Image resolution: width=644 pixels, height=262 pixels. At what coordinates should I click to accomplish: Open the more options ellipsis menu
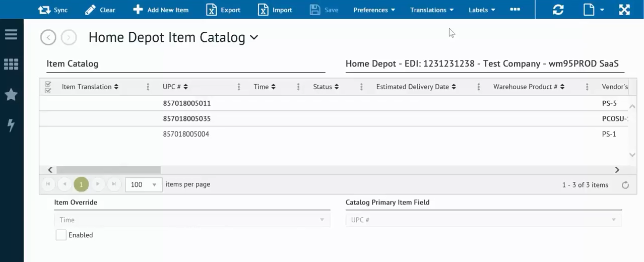(x=514, y=9)
